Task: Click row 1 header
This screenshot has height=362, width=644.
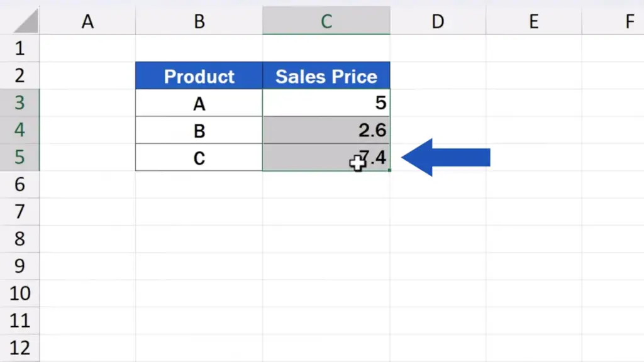Action: pos(19,48)
